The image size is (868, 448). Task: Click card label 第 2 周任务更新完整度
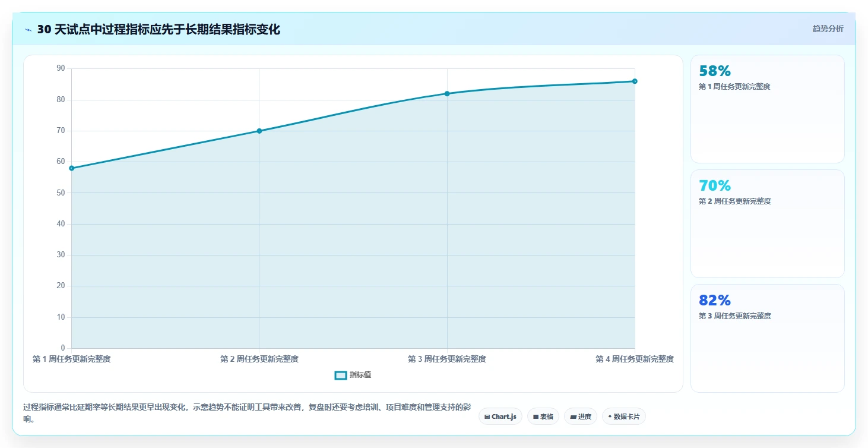(x=734, y=201)
